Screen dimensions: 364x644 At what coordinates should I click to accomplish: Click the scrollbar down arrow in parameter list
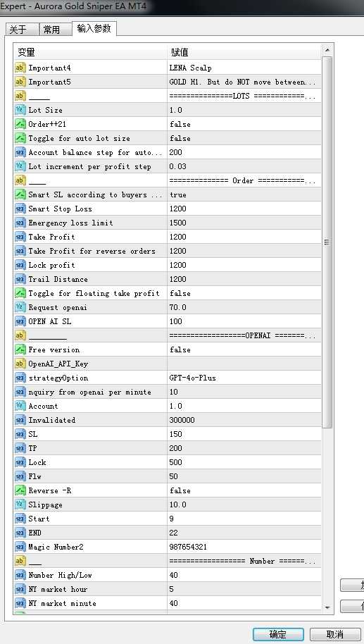point(327,607)
